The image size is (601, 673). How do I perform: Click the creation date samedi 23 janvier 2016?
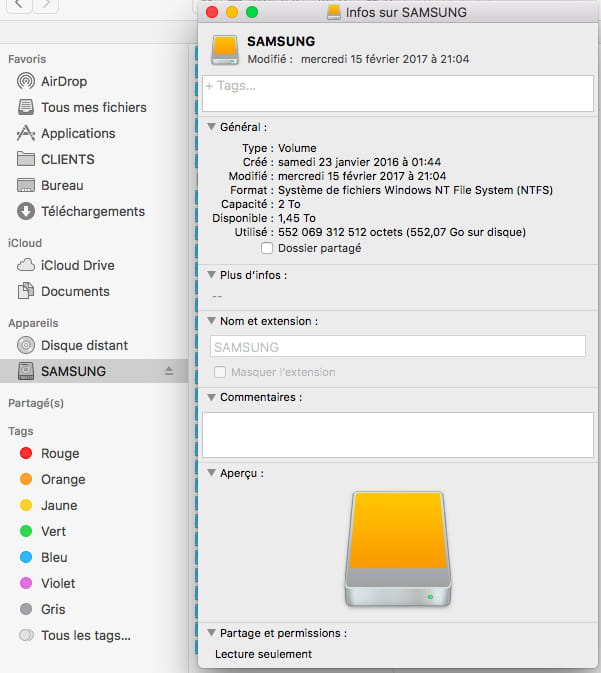[x=338, y=162]
